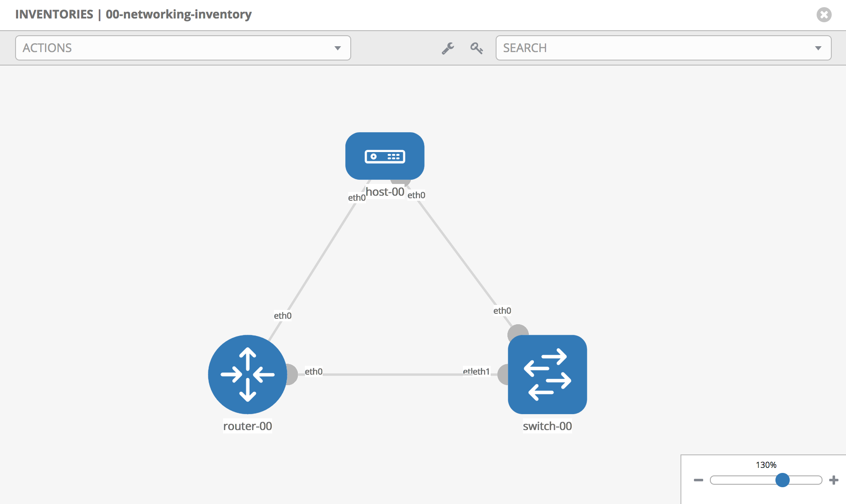Select the switch-00 device icon
This screenshot has width=846, height=504.
coord(547,374)
